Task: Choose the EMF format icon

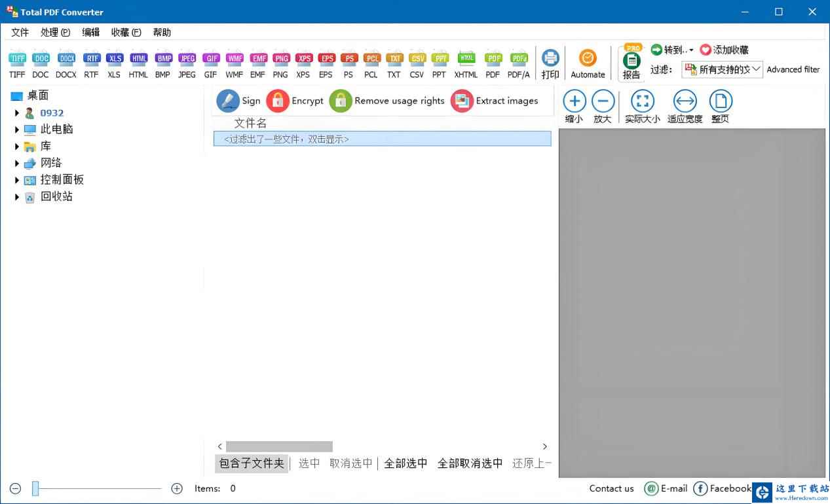Action: (x=258, y=64)
